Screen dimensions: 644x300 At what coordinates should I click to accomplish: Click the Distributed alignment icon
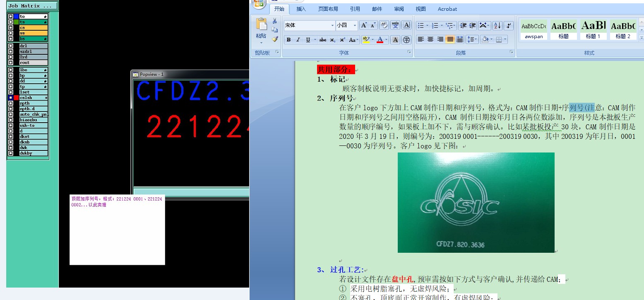[459, 39]
